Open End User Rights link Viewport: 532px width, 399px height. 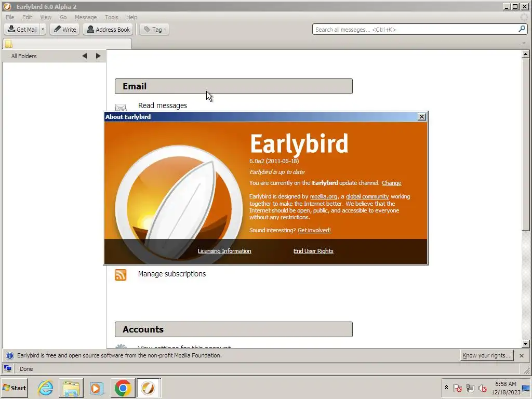313,251
